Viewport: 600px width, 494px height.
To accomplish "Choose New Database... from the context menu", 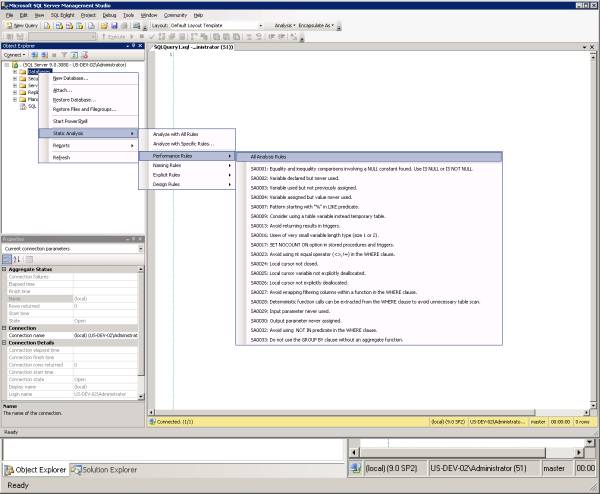I will pos(89,78).
